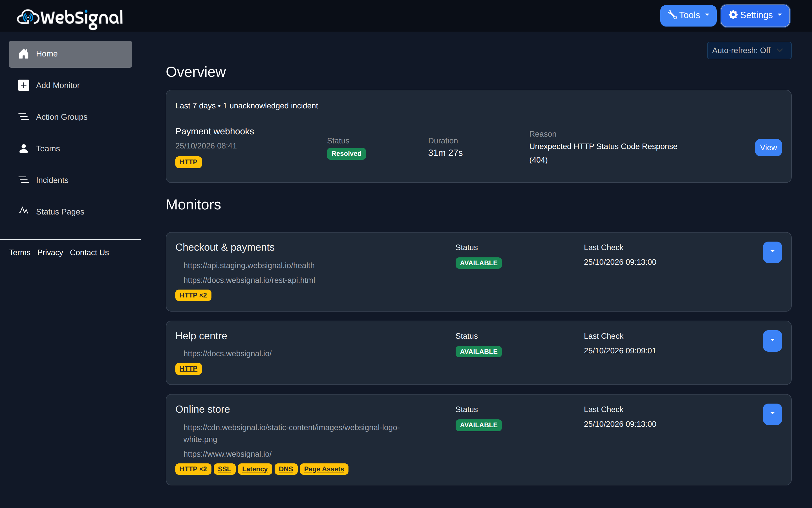Screen dimensions: 812x508
Task: Open Teams section
Action: [x=70, y=148]
